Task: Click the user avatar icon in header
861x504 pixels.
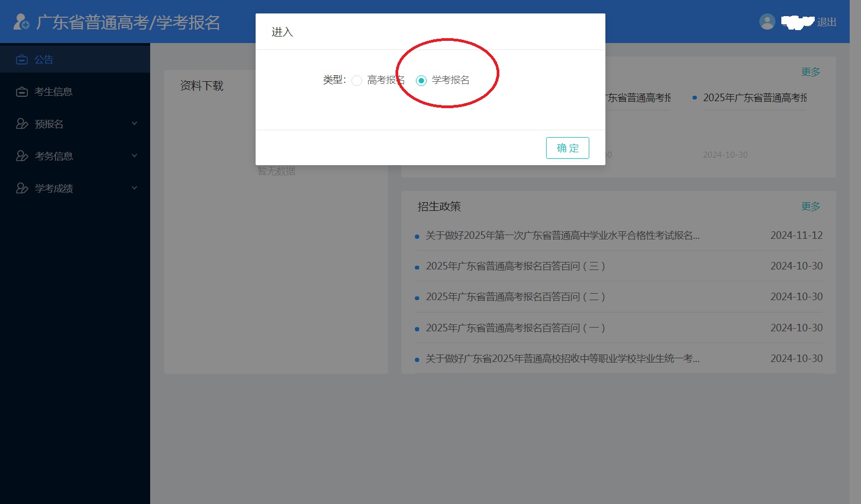Action: 767,22
